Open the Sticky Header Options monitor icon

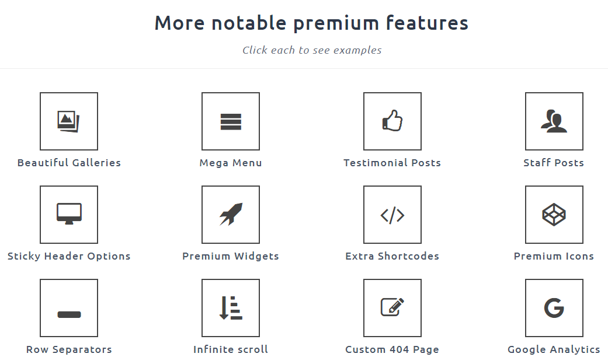point(68,214)
